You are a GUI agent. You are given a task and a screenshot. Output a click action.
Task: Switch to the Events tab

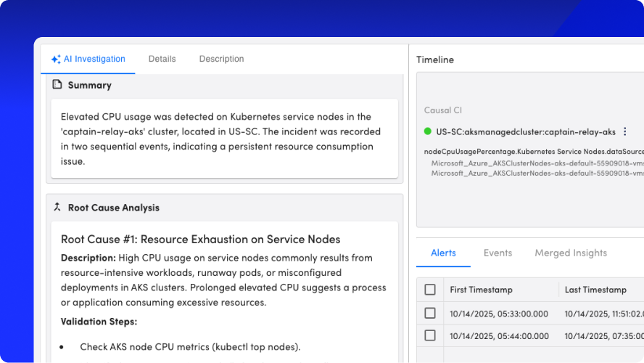click(x=498, y=253)
